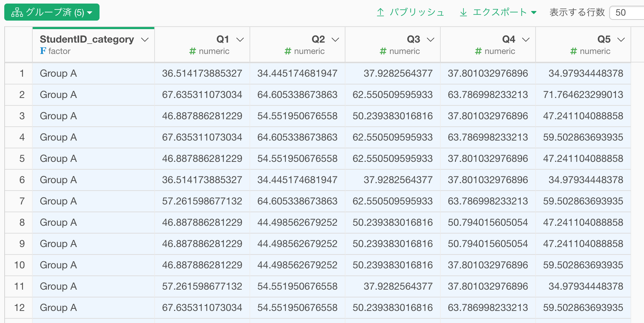Open StudentID_category column menu chevron

tap(145, 39)
